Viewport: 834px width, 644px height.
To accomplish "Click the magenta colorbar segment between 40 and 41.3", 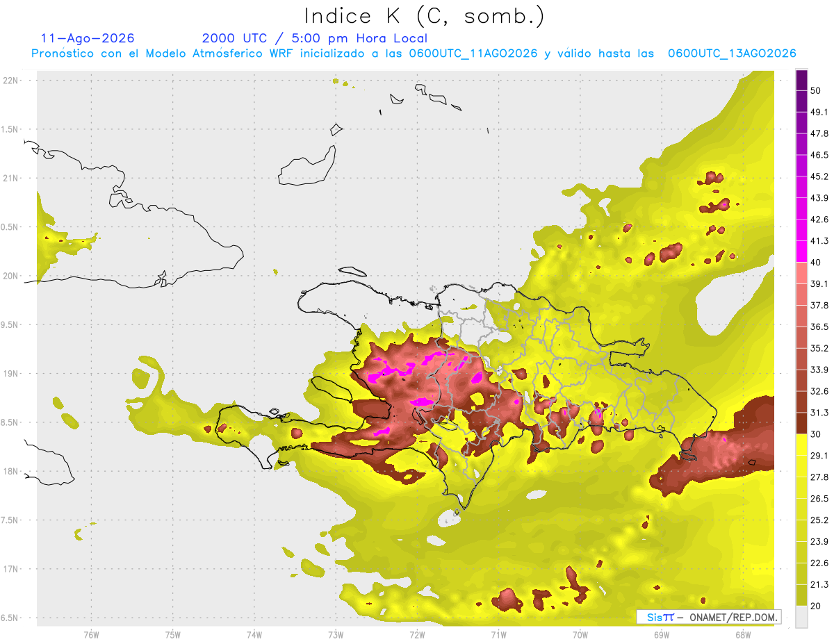I will [x=801, y=251].
